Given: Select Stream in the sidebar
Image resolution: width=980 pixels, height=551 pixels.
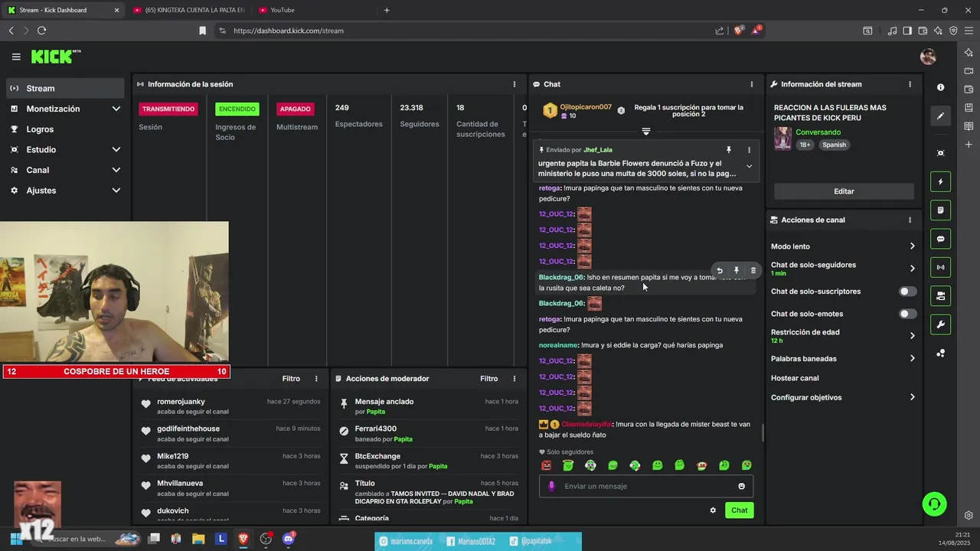Looking at the screenshot, I should coord(65,88).
